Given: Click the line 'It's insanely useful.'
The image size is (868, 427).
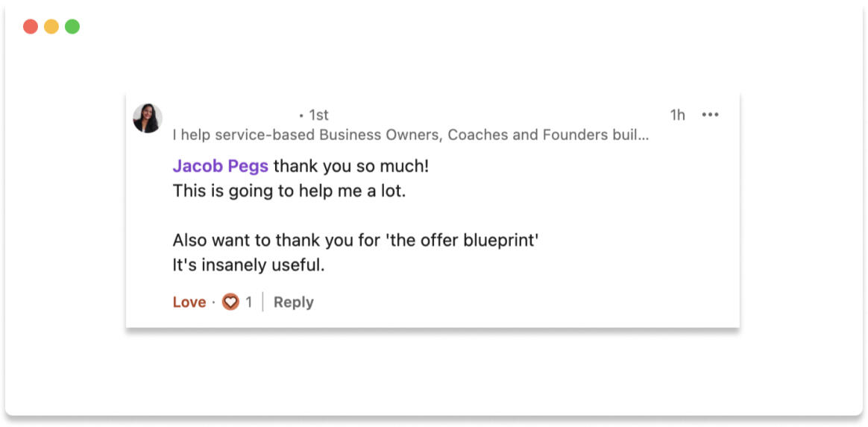Looking at the screenshot, I should point(248,265).
